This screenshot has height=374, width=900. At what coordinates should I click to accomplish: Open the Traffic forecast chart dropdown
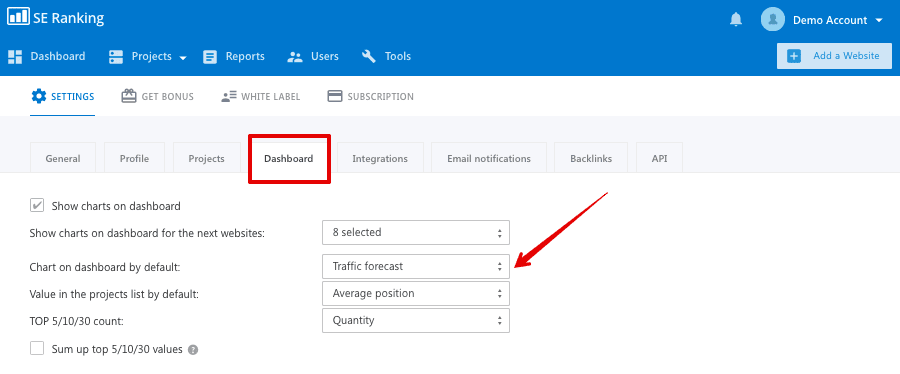[416, 266]
